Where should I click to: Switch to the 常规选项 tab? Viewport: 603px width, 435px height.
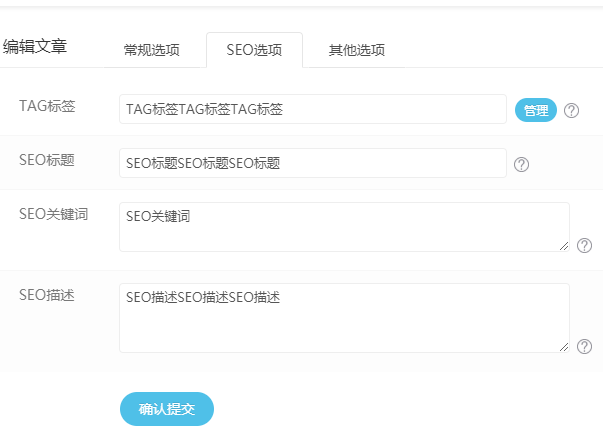click(x=152, y=50)
